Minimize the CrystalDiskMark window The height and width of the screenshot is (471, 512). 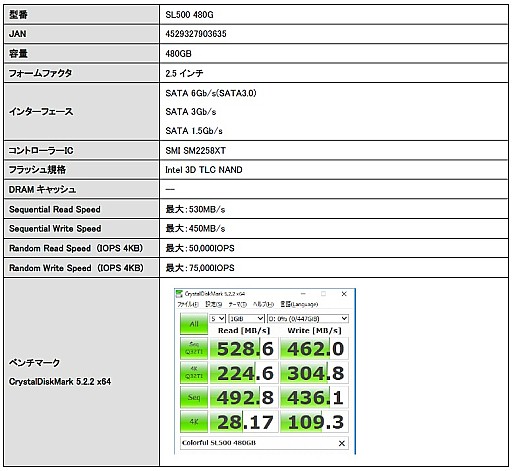(303, 294)
